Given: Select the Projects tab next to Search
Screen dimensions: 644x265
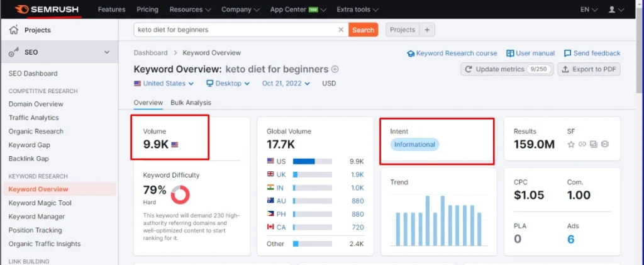Looking at the screenshot, I should (402, 30).
